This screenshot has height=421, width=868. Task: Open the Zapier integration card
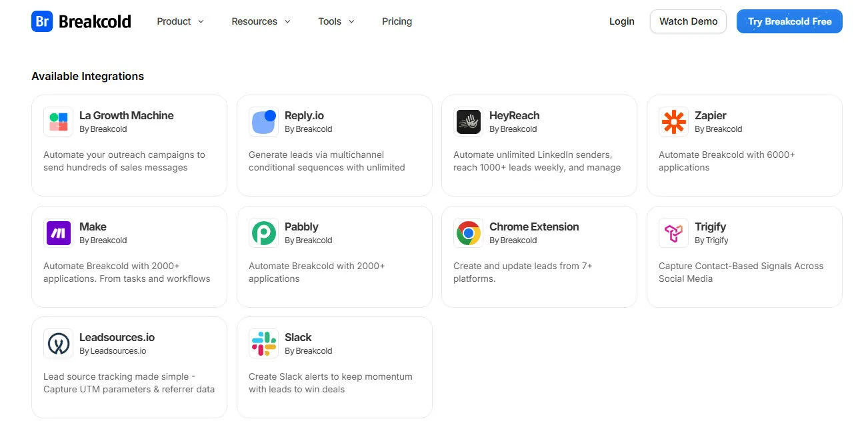tap(745, 145)
